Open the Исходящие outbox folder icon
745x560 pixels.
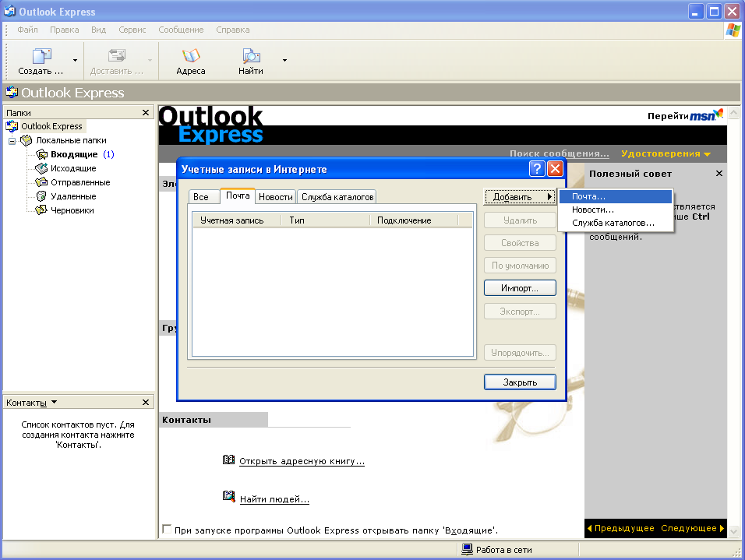(41, 168)
